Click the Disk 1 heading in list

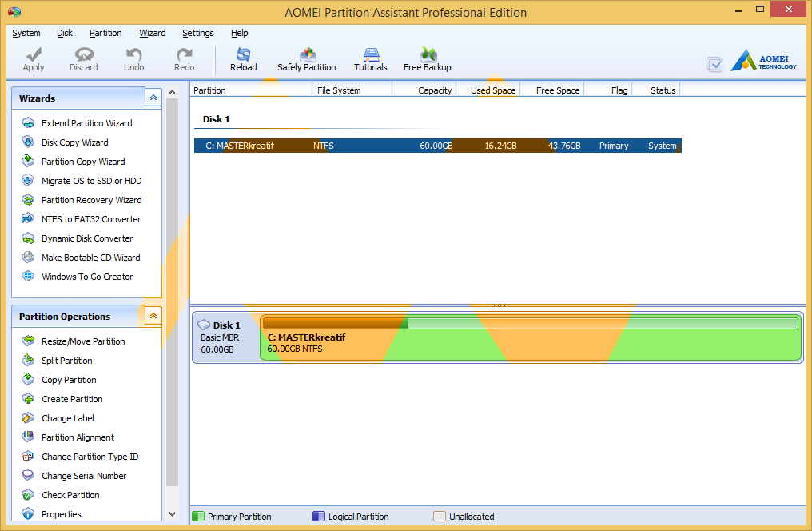pyautogui.click(x=216, y=119)
